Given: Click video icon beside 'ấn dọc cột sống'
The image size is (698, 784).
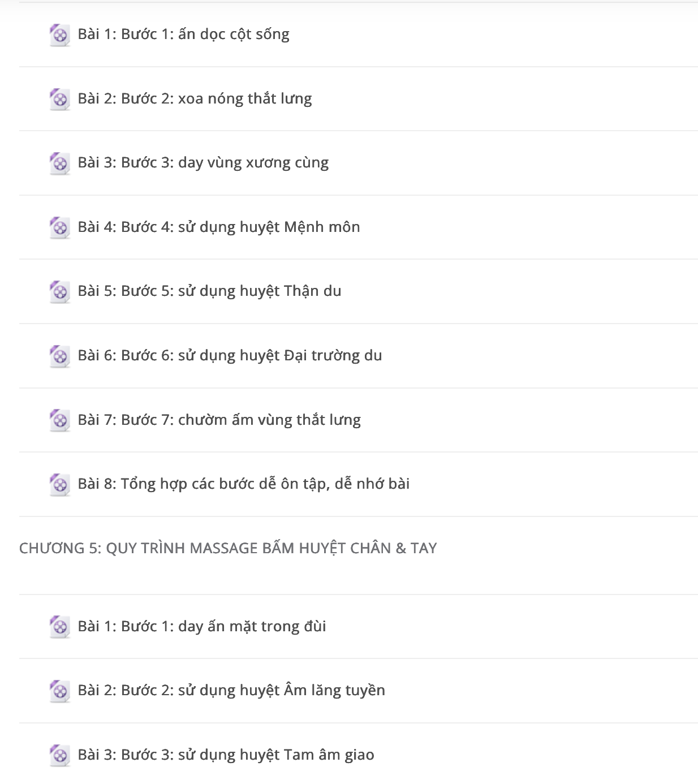Looking at the screenshot, I should (59, 35).
